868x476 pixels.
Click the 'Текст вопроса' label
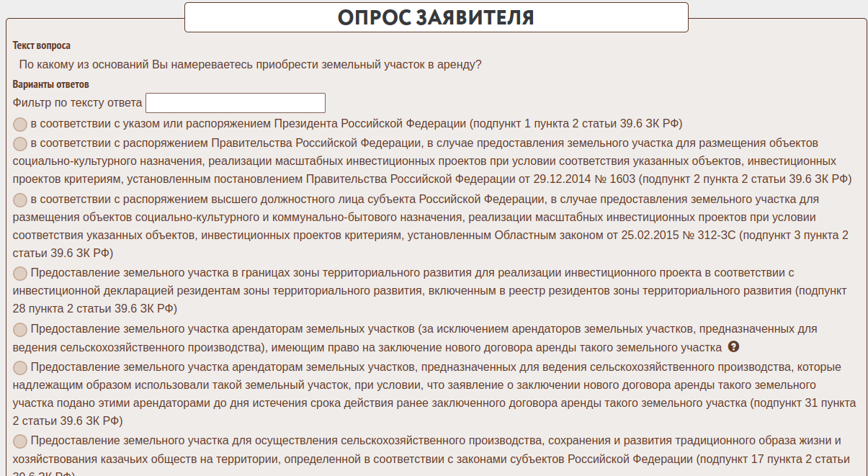42,46
